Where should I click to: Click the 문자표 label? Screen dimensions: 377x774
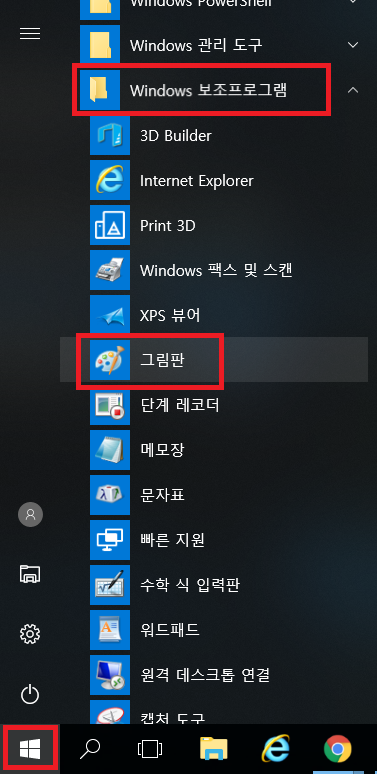point(162,495)
